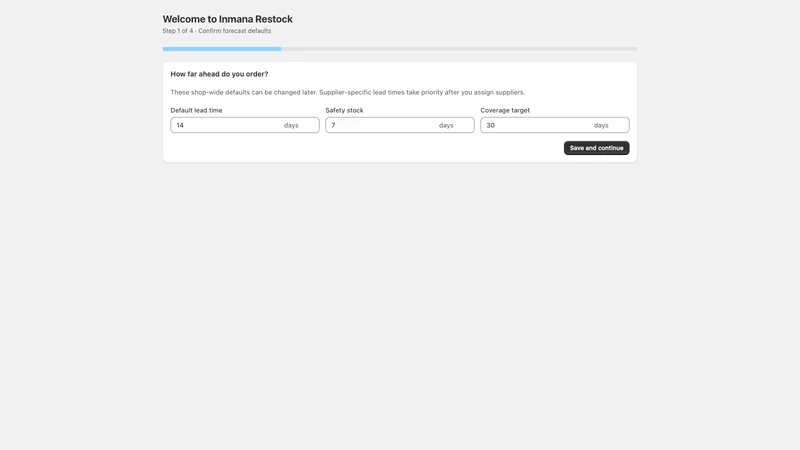The image size is (800, 450).
Task: Click the 'Coverage target' label
Action: tap(505, 110)
